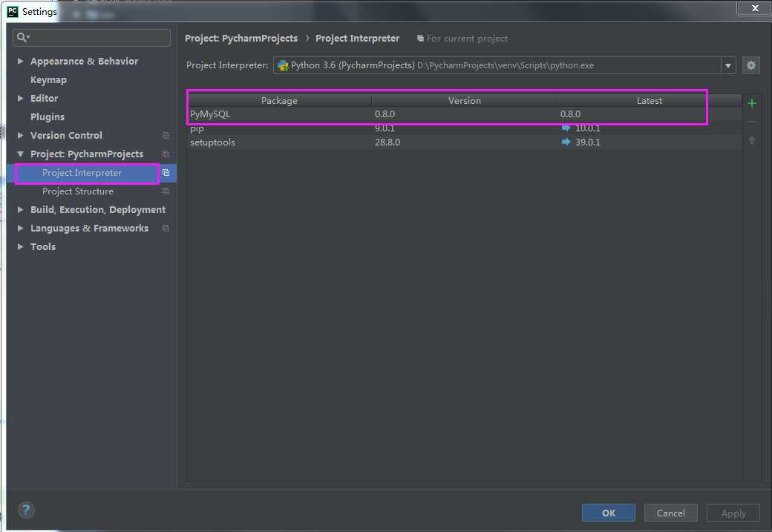
Task: Click the pip update arrow icon
Action: point(566,128)
